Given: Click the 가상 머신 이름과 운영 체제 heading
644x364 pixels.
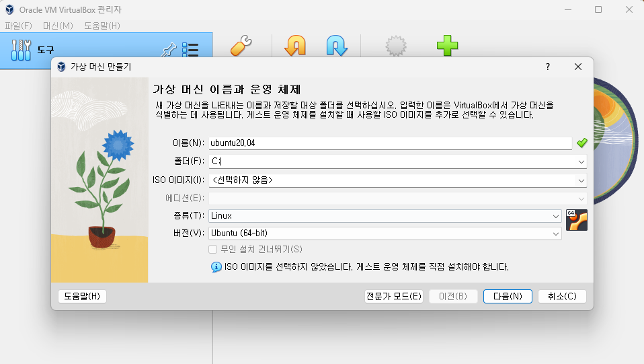Looking at the screenshot, I should tap(227, 89).
